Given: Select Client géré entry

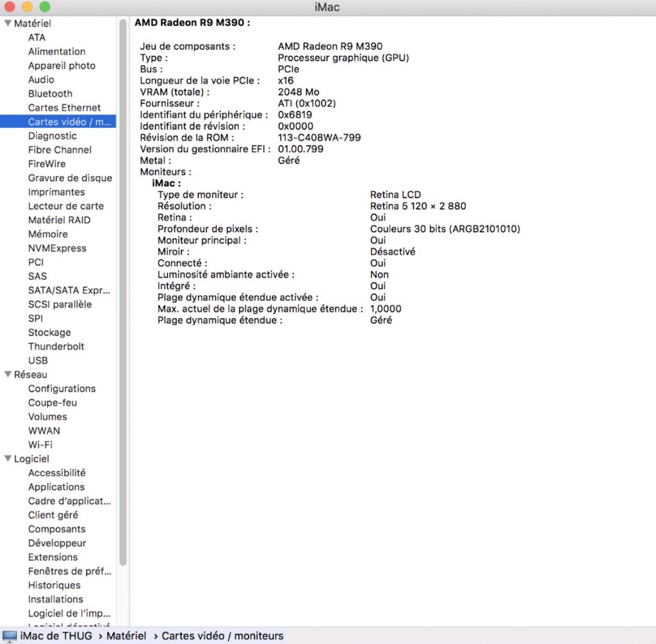Looking at the screenshot, I should click(53, 515).
